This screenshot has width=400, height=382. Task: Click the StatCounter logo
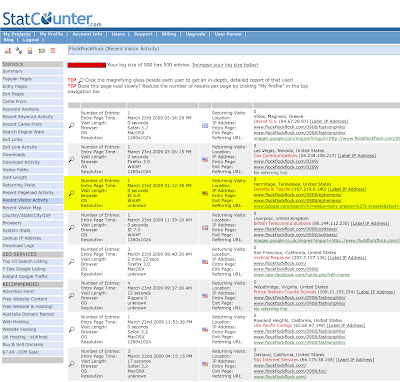[52, 19]
